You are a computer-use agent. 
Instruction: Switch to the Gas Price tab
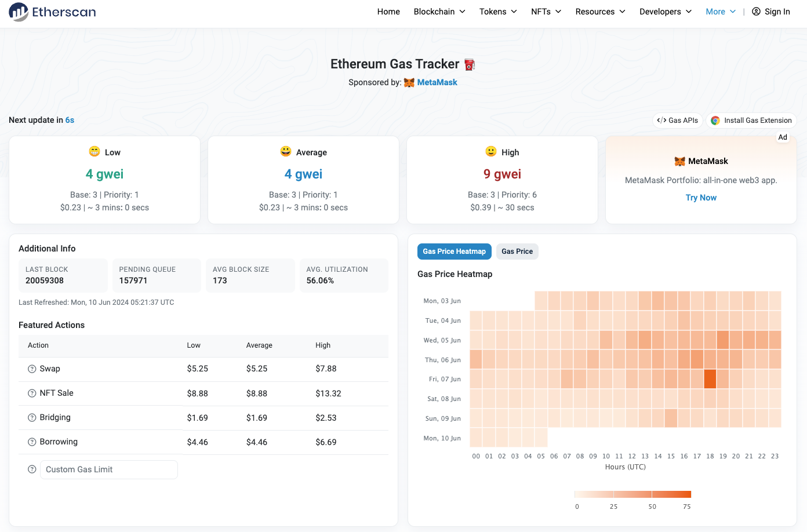pos(517,252)
